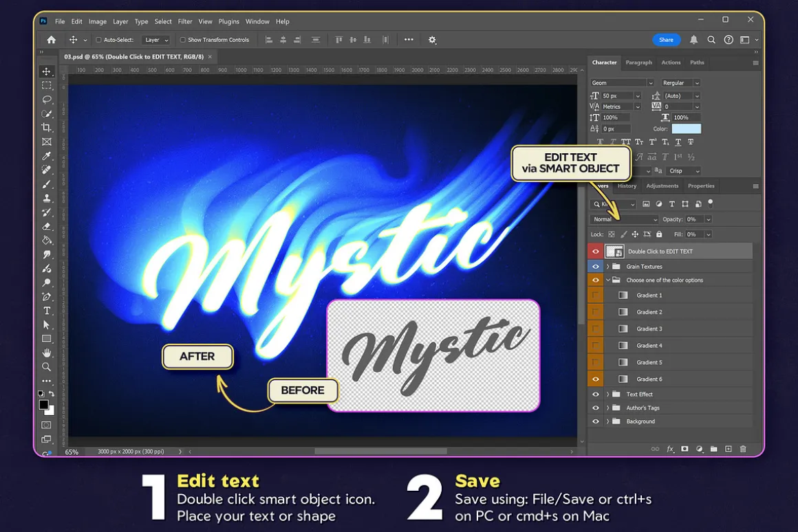
Task: Open the Search magnifier icon
Action: click(x=711, y=40)
